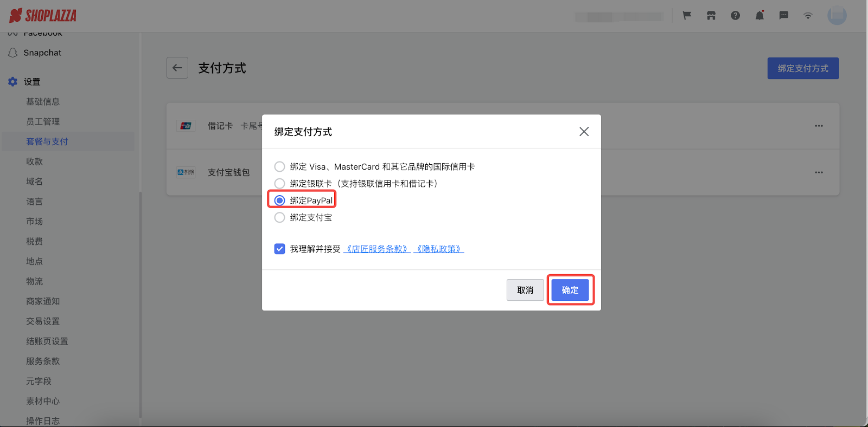868x427 pixels.
Task: Open the flag icon in top bar
Action: coord(687,16)
